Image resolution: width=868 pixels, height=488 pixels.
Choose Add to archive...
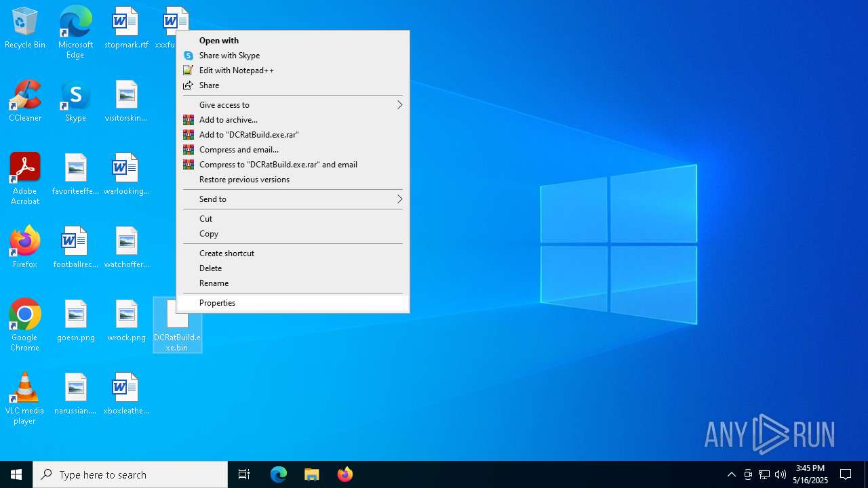point(293,120)
